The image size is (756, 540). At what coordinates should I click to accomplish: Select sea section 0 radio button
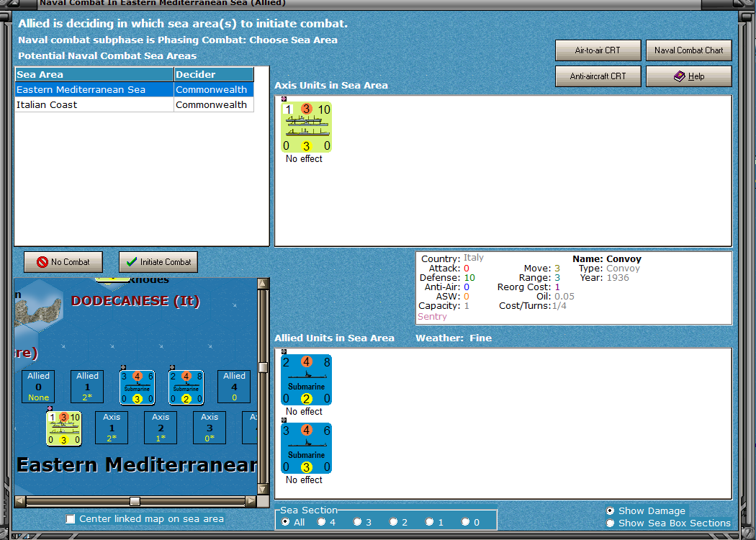click(x=465, y=522)
